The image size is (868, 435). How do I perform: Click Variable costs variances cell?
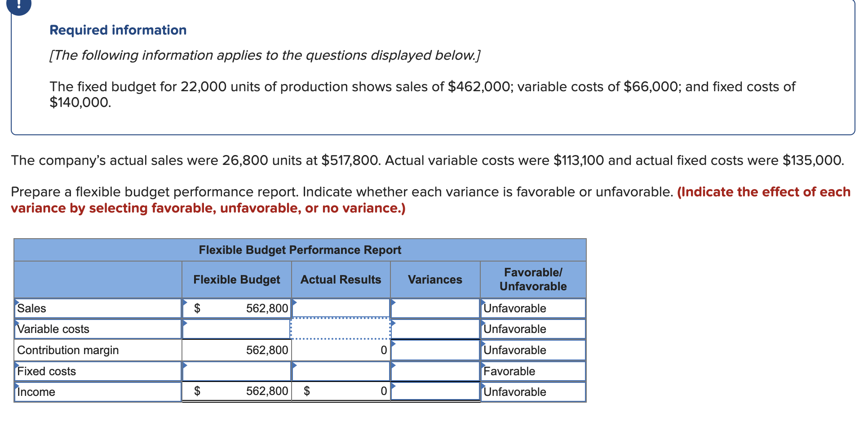point(435,329)
